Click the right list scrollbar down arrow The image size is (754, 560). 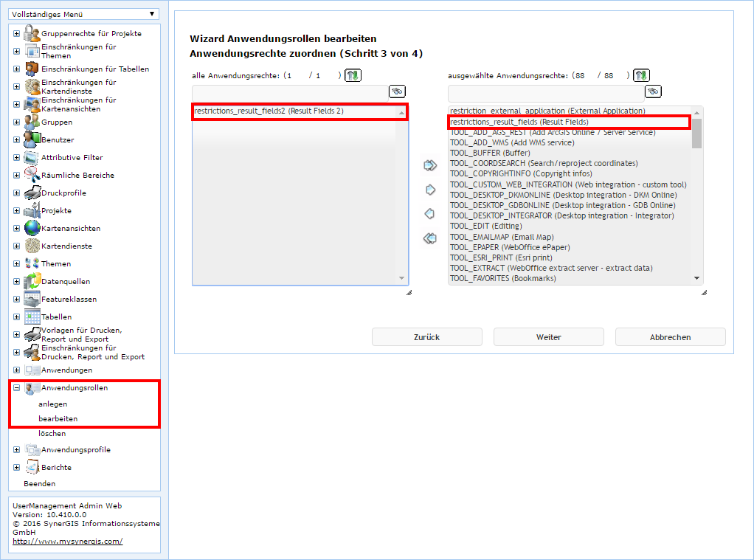click(x=696, y=278)
